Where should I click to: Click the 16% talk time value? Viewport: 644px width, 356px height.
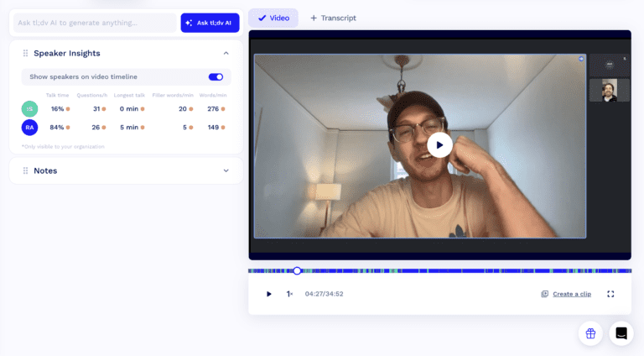[57, 109]
